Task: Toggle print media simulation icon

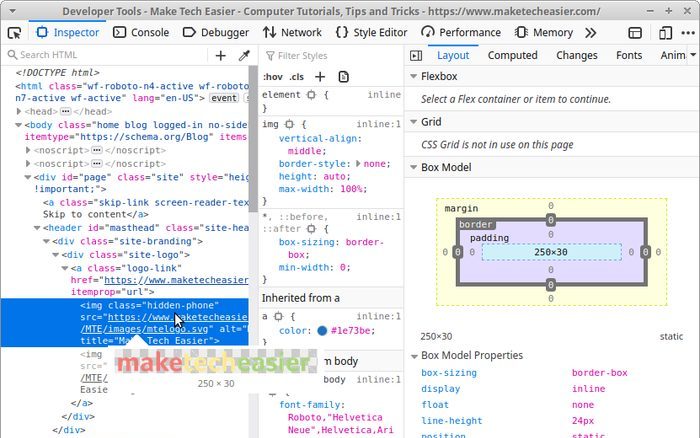Action: 343,77
